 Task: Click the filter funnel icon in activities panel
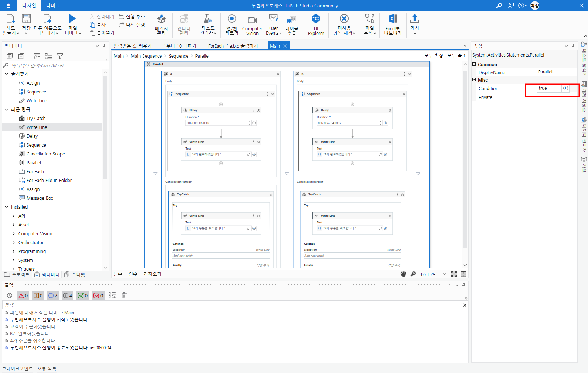[60, 56]
